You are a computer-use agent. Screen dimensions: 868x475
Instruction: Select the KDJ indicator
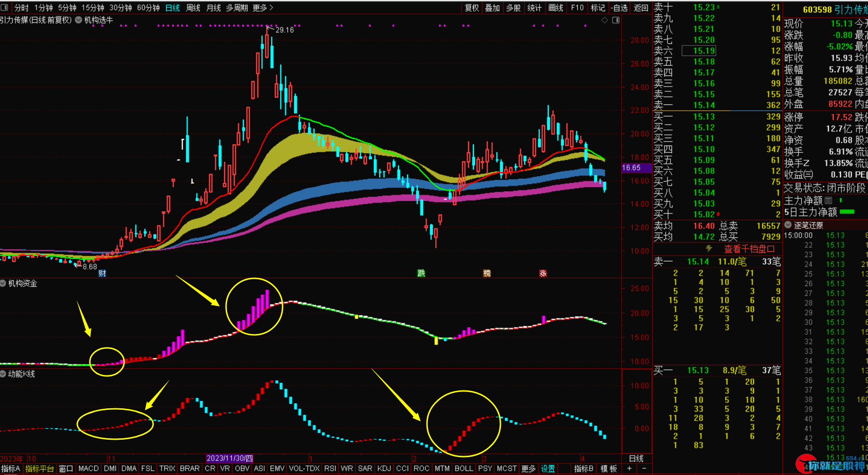coord(384,468)
